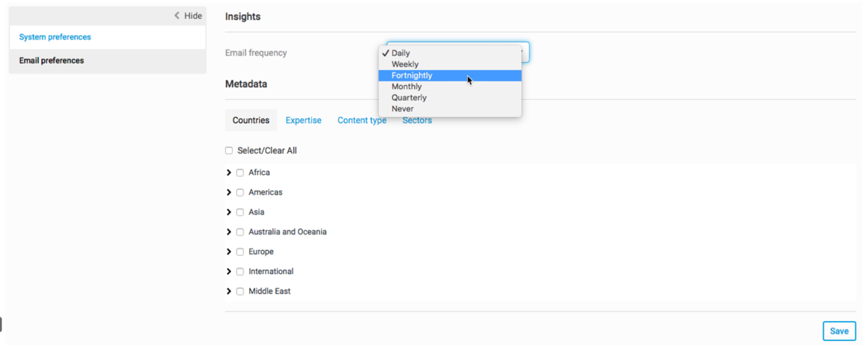
Task: Expand the Americas region arrow
Action: pyautogui.click(x=229, y=192)
